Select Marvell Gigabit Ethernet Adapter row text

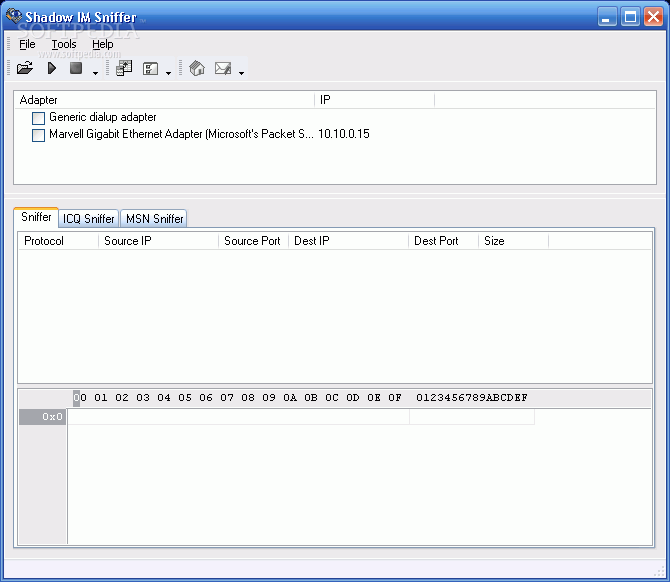coord(181,134)
